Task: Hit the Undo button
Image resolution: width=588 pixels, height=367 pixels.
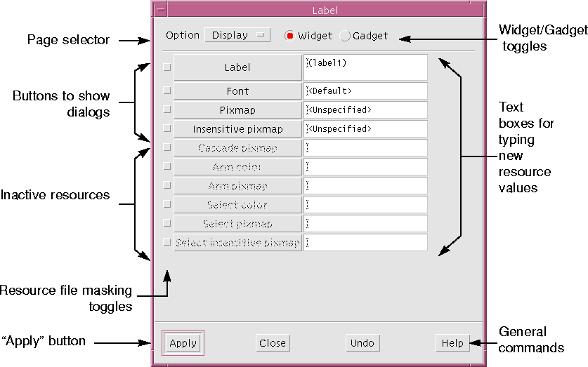Action: [362, 343]
